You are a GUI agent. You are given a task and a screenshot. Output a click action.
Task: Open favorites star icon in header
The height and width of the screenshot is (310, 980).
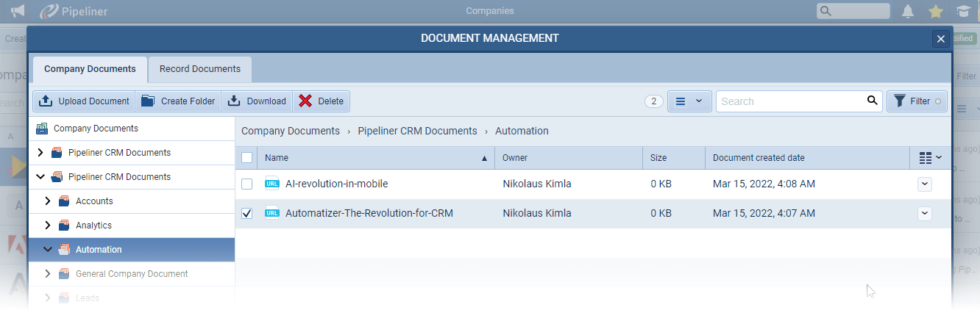(935, 11)
